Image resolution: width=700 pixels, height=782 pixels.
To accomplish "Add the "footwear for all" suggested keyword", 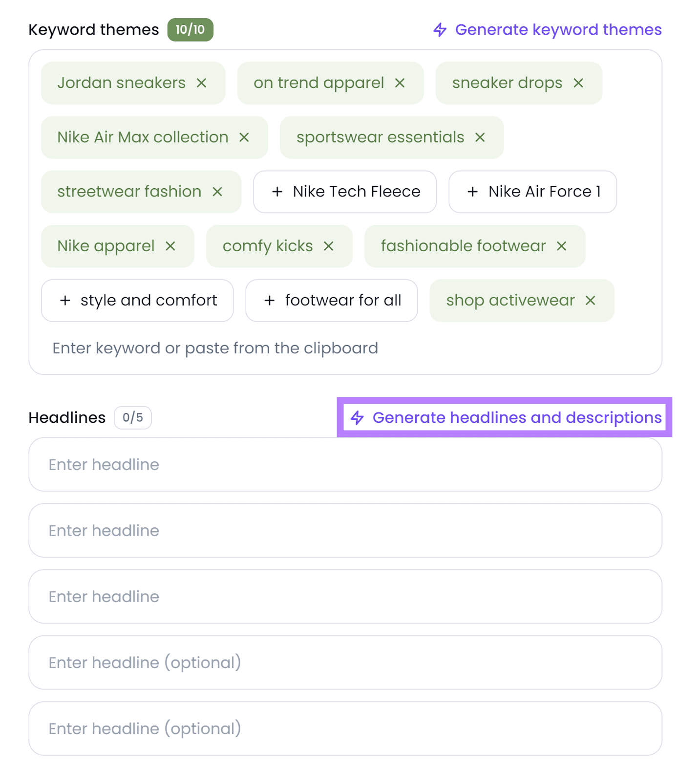I will pyautogui.click(x=331, y=300).
